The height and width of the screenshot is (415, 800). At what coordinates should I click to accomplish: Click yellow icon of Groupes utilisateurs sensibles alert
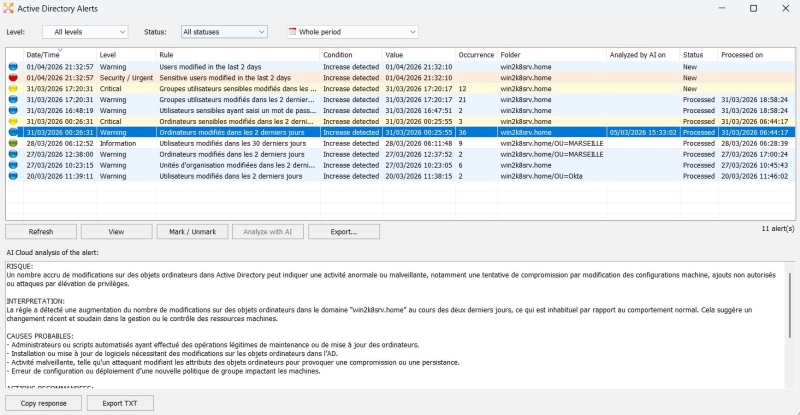(13, 88)
